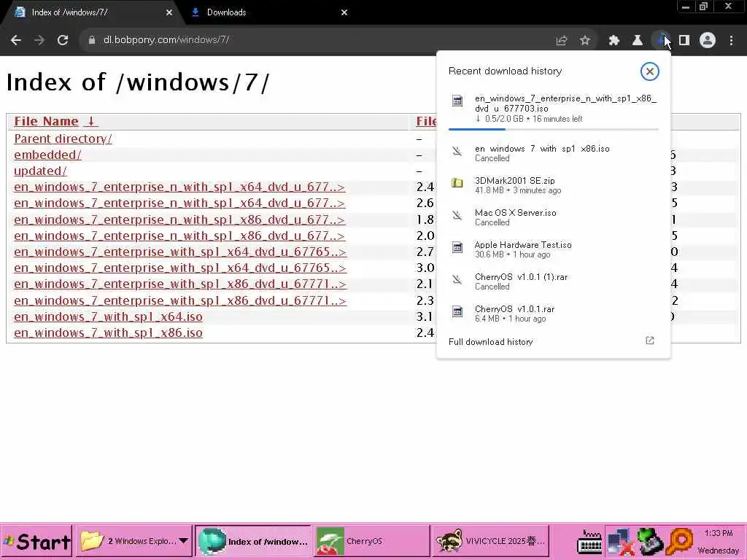Click the orange magnifier tray icon
The height and width of the screenshot is (560, 747).
680,542
